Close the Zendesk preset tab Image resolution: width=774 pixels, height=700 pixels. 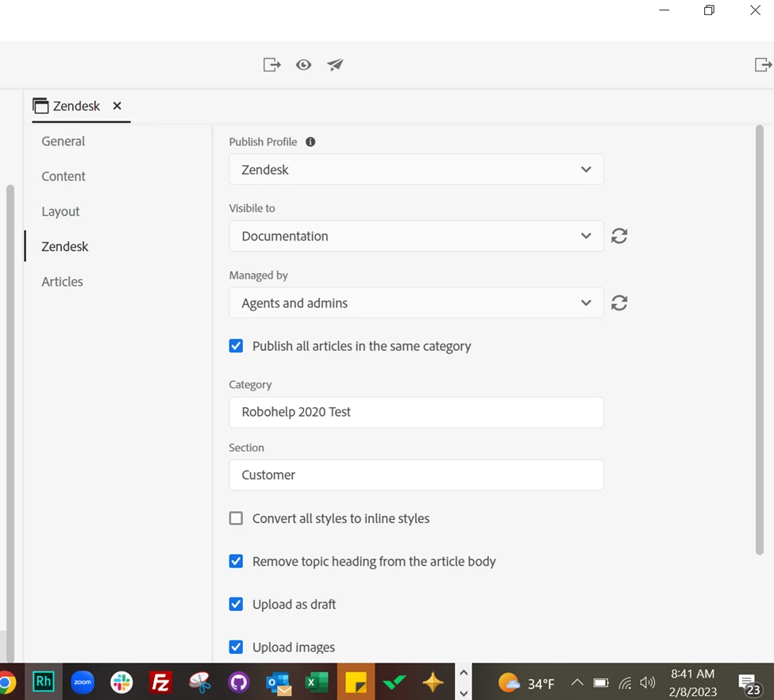117,106
